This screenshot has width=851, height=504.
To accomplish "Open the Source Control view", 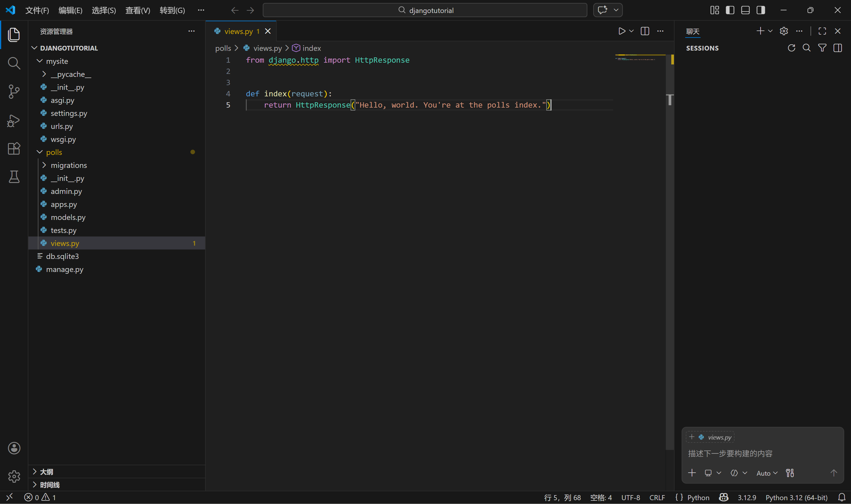I will point(14,91).
